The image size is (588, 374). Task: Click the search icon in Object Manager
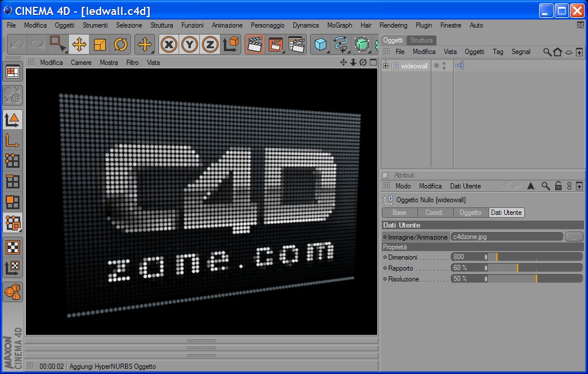[547, 52]
